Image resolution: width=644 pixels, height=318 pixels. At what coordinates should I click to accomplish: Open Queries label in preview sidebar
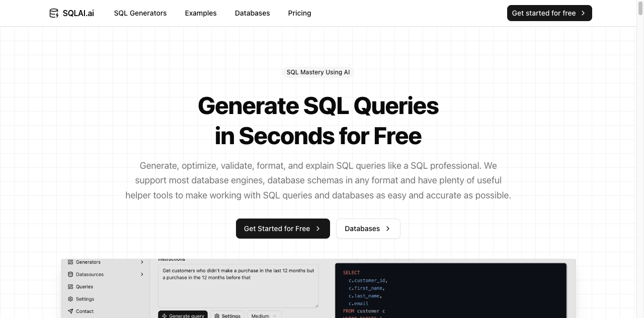[85, 287]
